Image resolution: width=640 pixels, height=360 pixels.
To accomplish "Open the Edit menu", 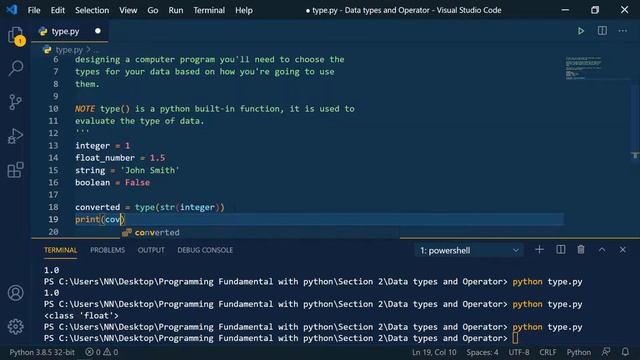I will (58, 10).
